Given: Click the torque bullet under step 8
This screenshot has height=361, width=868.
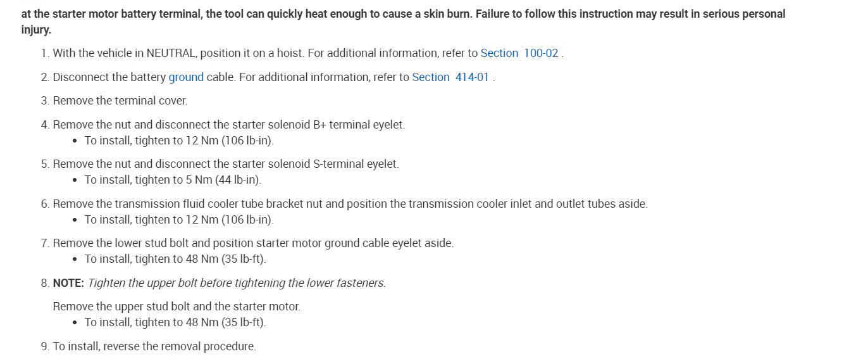Looking at the screenshot, I should (175, 322).
